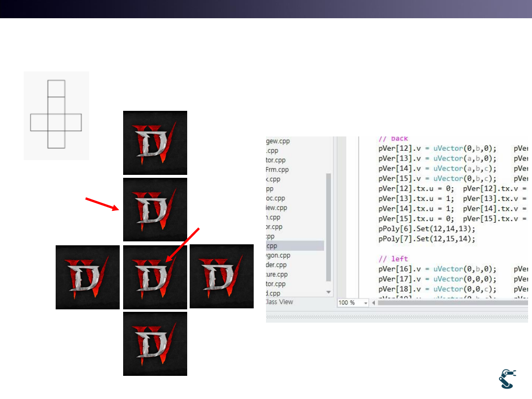Click the code pane scroll-left arrow
532x399 pixels.
(x=374, y=302)
